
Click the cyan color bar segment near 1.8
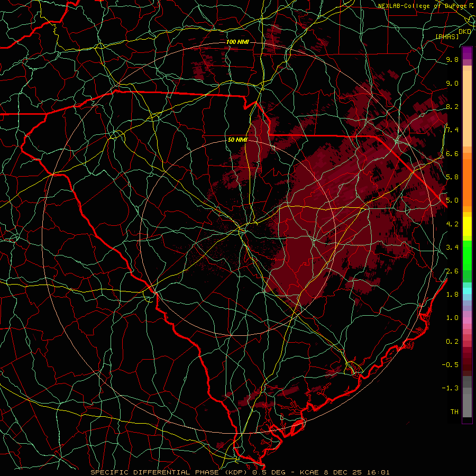coord(467,290)
